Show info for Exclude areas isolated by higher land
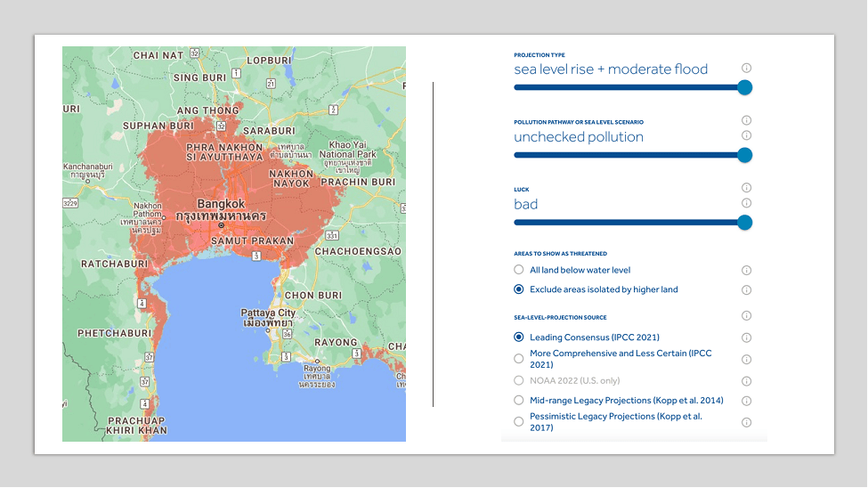The width and height of the screenshot is (868, 488). click(746, 289)
